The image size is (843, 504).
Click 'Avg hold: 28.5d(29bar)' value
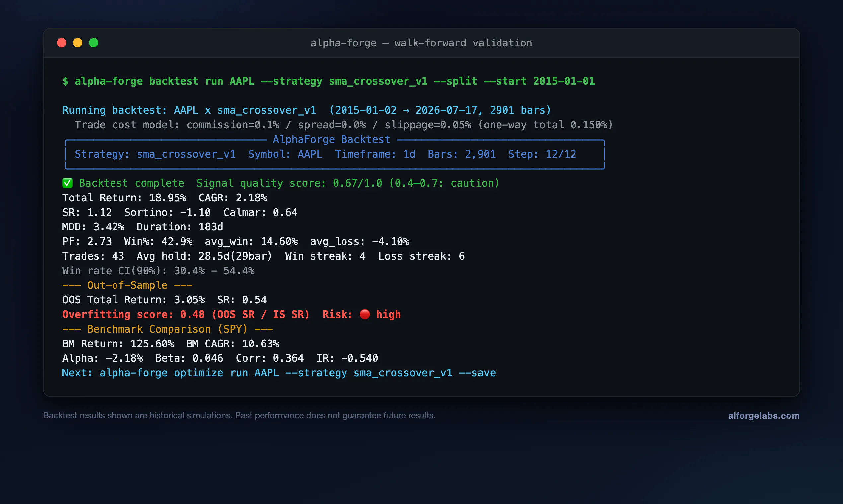pyautogui.click(x=205, y=256)
